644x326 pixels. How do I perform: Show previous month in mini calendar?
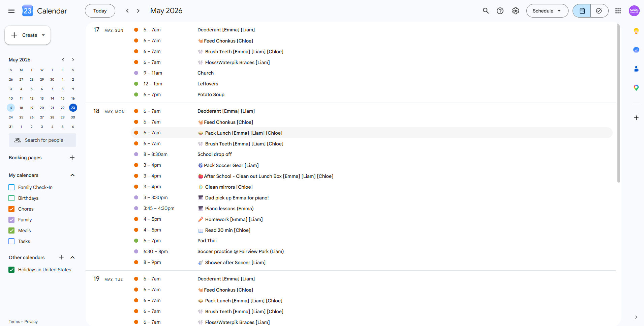[x=63, y=60]
